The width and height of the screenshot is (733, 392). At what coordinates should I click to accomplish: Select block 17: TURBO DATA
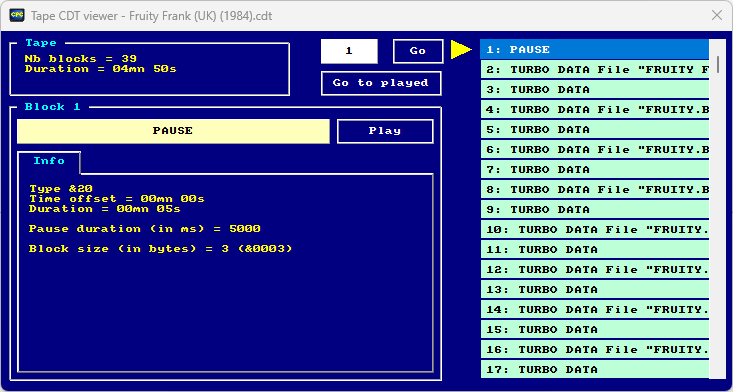coord(595,370)
